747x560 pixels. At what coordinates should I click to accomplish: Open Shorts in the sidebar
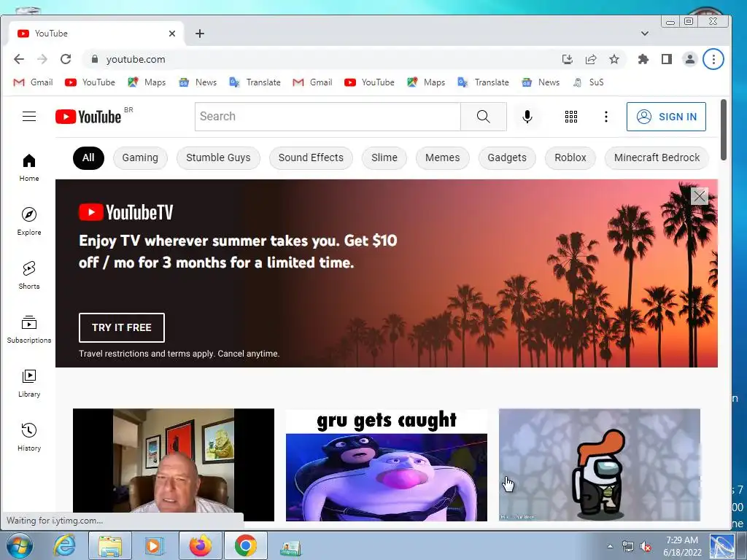pos(29,275)
